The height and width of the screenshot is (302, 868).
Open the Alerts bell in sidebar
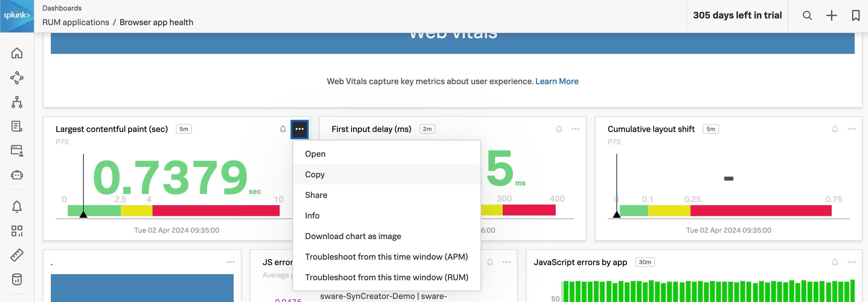(17, 206)
